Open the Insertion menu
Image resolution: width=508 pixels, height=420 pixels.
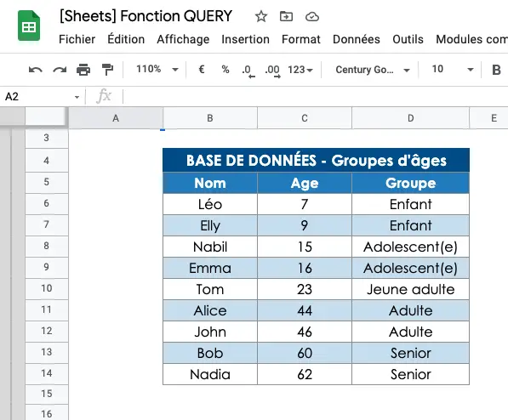pos(245,39)
